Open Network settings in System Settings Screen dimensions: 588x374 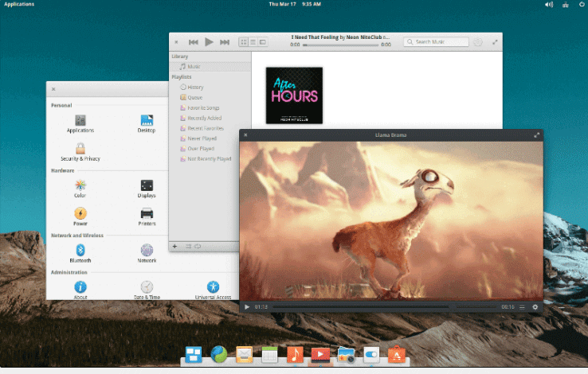[147, 254]
